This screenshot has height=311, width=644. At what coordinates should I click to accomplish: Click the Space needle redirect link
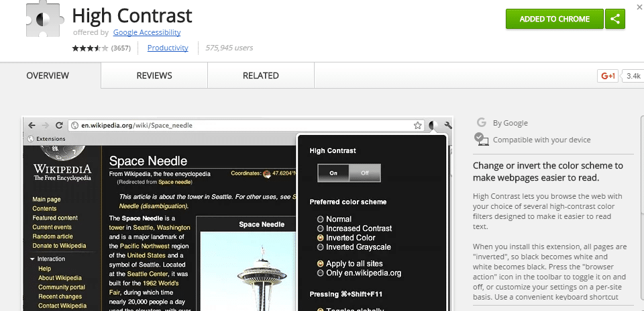pos(175,182)
